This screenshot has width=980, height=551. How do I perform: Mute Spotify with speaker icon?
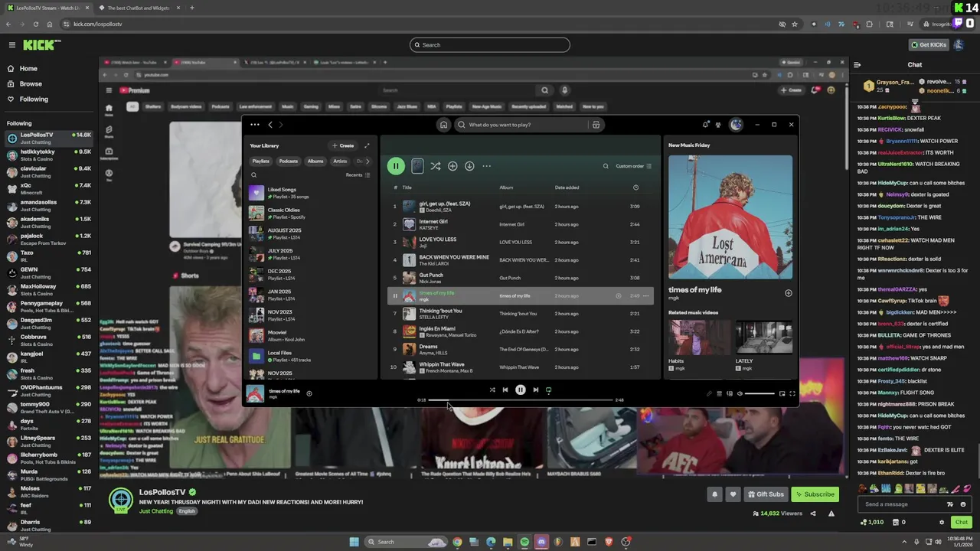(740, 393)
